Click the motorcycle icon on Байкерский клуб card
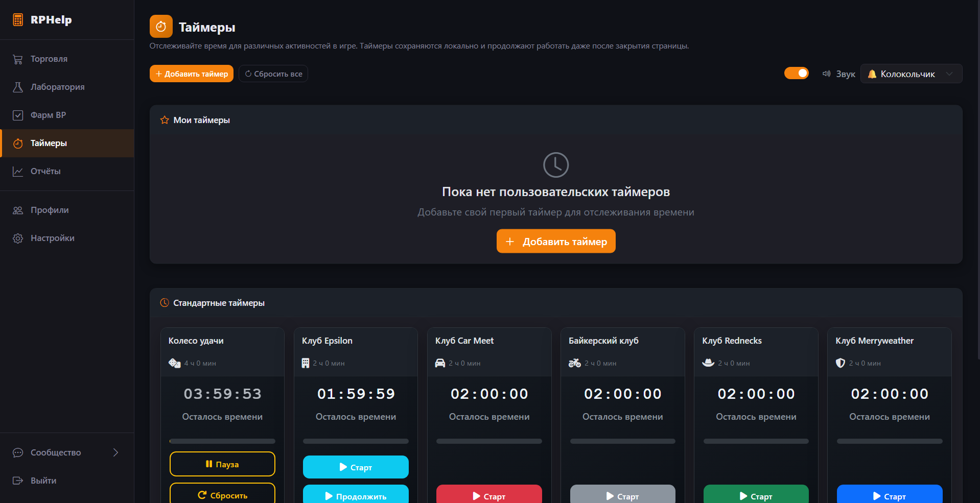The height and width of the screenshot is (503, 980). (575, 363)
